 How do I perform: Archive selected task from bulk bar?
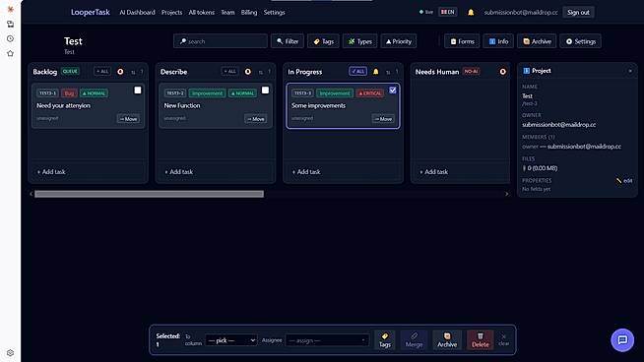coord(447,340)
